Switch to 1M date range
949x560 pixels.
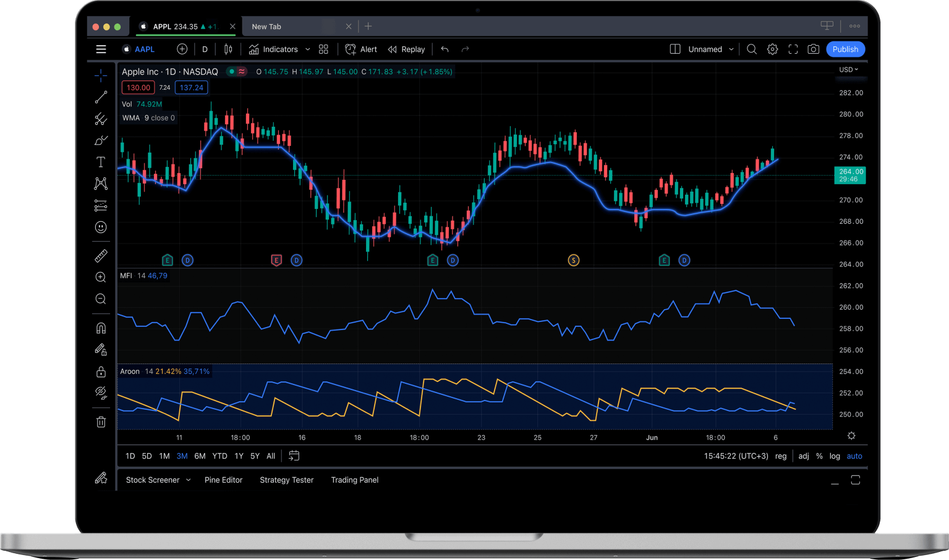[164, 456]
